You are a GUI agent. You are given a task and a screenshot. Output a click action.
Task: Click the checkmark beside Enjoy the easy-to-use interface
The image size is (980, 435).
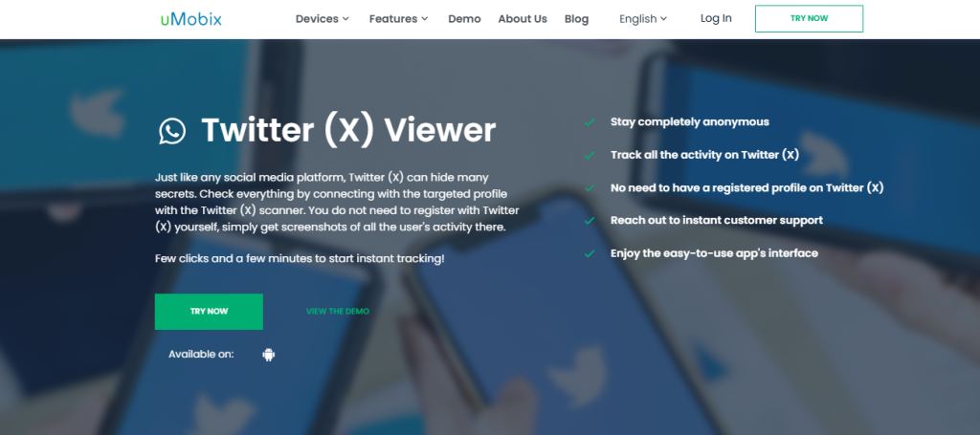pyautogui.click(x=590, y=253)
